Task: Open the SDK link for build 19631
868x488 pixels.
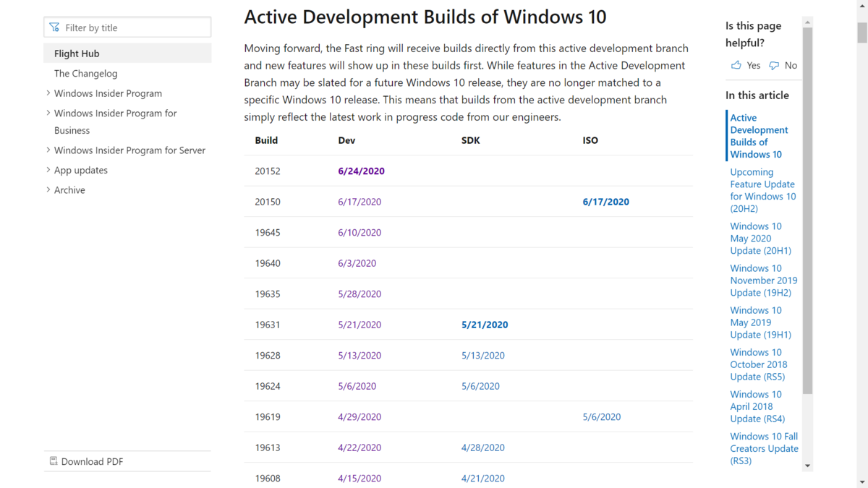Action: (x=485, y=324)
